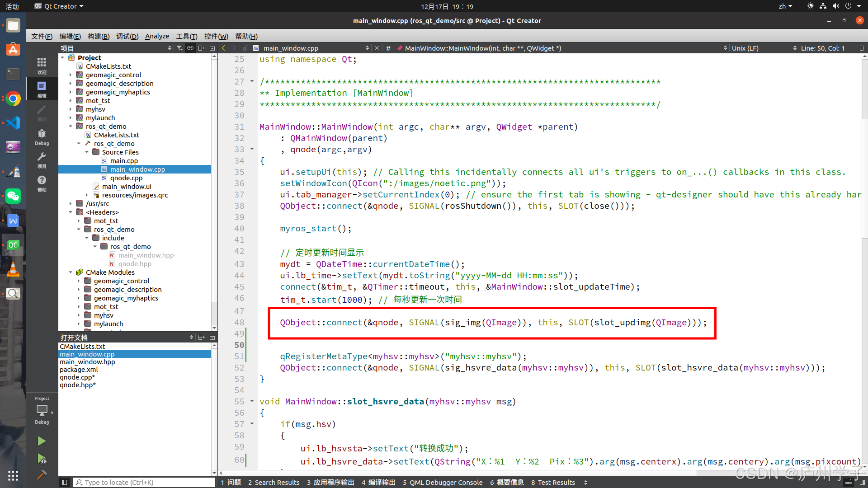Click the project tree vertical scrollbar
Image resolution: width=868 pixels, height=488 pixels.
(214, 181)
